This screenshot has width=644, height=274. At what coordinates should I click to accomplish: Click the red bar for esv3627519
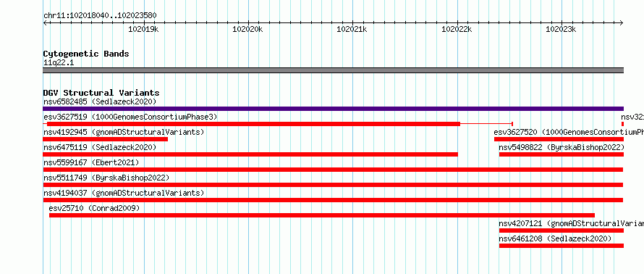pos(253,124)
